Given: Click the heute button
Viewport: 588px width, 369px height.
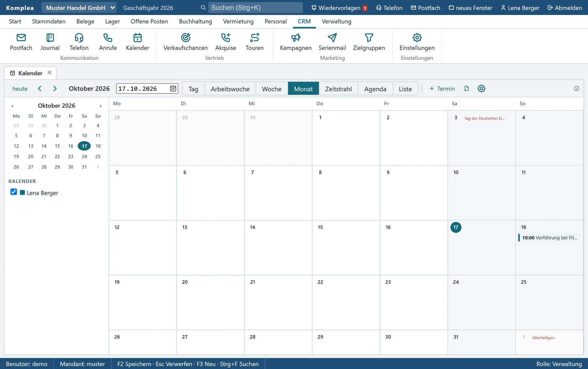Looking at the screenshot, I should click(x=20, y=89).
